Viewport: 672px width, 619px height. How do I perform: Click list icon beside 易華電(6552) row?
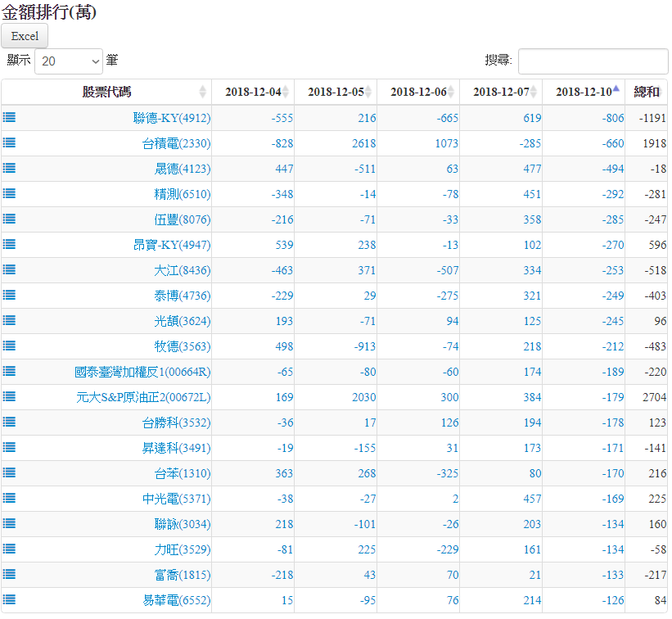coord(9,599)
